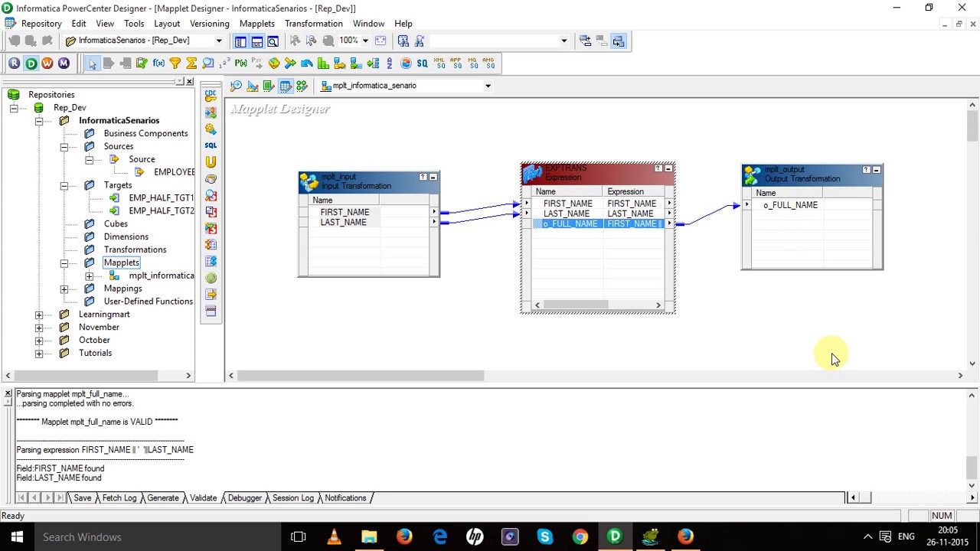Switch to Designer using the green D icon

(x=31, y=64)
